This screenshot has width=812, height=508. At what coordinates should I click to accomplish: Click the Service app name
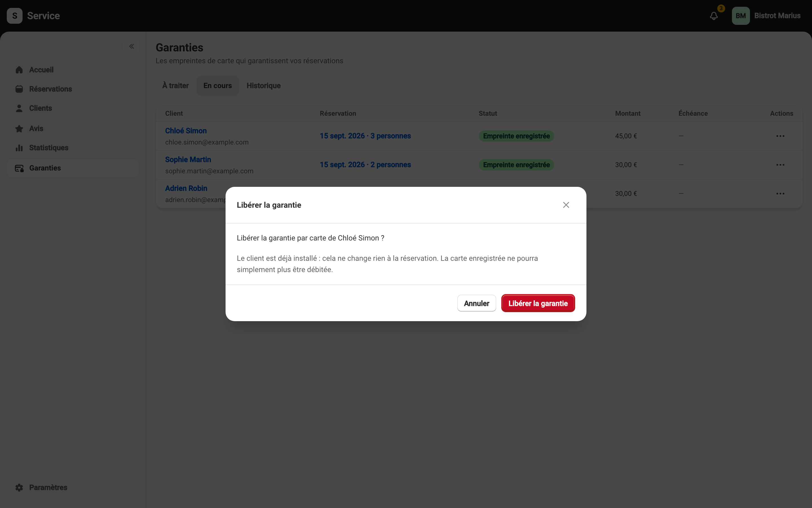(43, 16)
